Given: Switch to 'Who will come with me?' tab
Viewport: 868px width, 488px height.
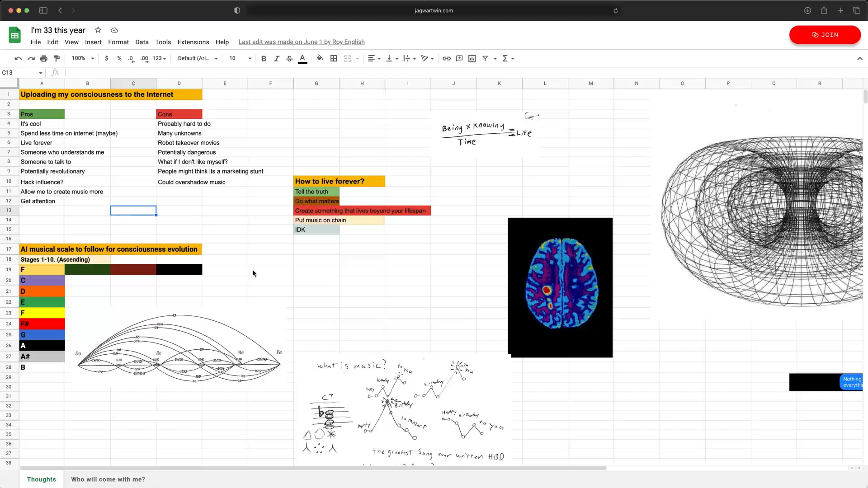Looking at the screenshot, I should [x=108, y=479].
